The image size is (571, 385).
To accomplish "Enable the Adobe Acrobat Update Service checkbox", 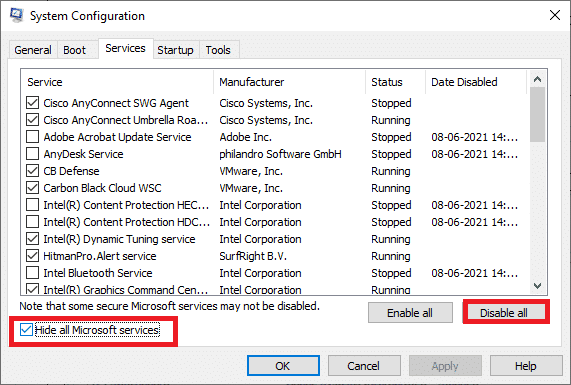I will point(32,137).
